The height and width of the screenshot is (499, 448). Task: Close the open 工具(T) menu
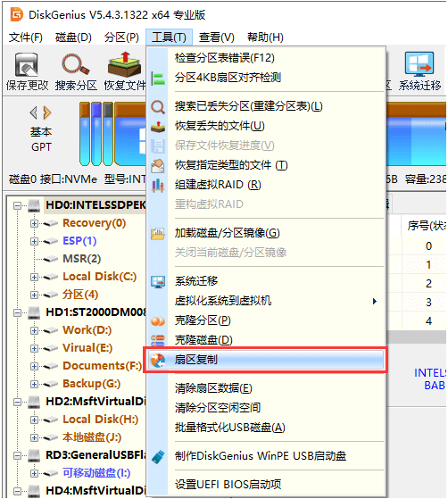169,37
